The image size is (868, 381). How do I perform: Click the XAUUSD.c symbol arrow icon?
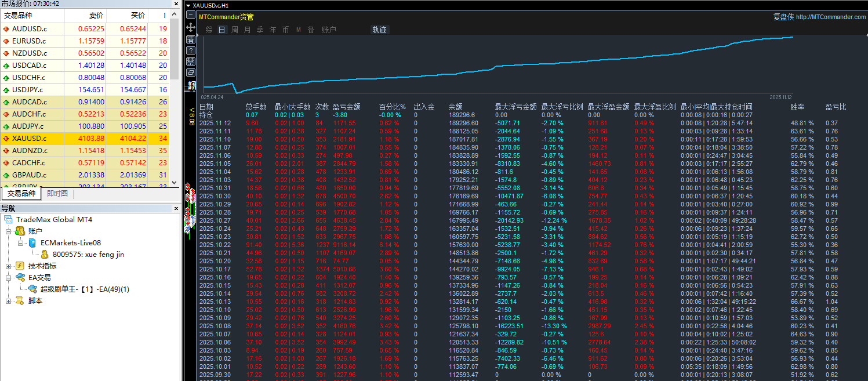(6, 139)
